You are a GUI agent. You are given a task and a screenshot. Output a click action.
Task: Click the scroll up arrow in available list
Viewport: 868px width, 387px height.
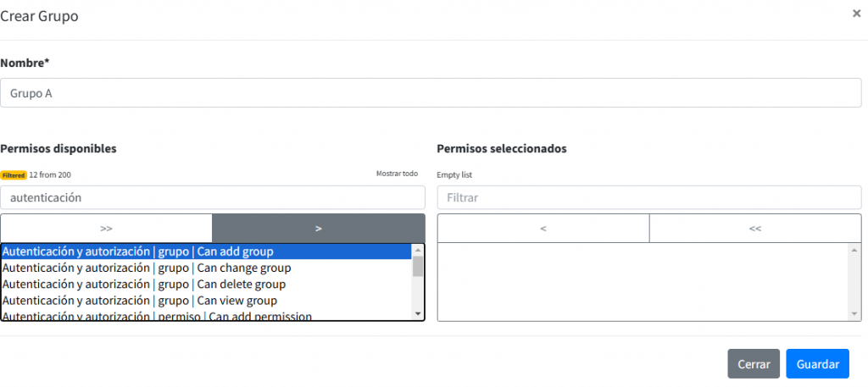click(417, 251)
